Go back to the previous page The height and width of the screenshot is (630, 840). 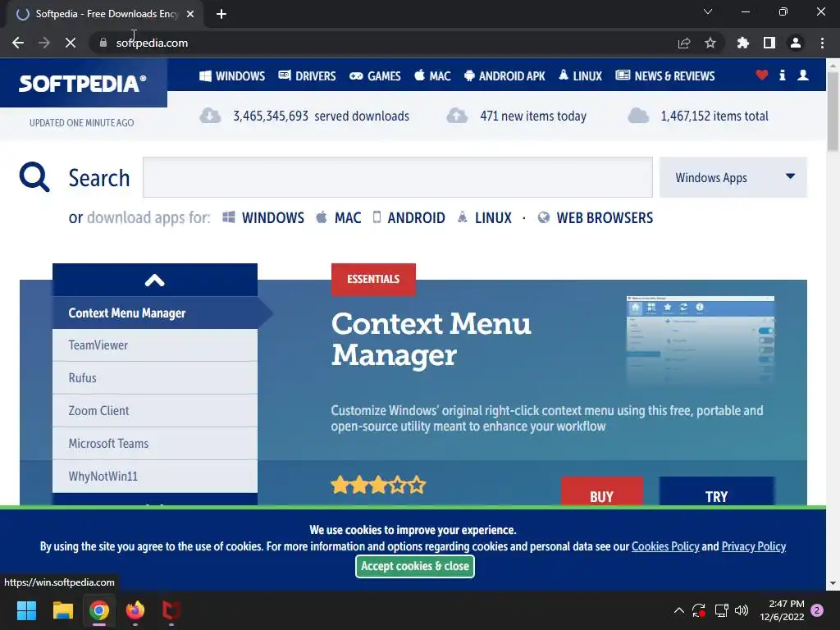(x=18, y=43)
